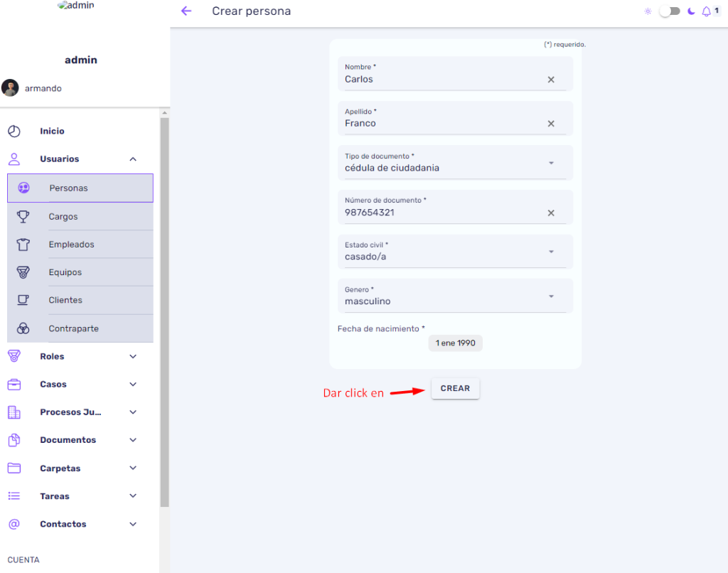Collapse the Usuarios section chevron
728x573 pixels.
[133, 159]
